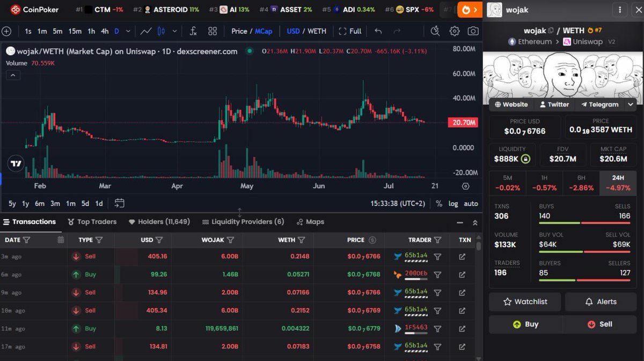Viewport: 644px width, 361px height.
Task: Open the timeframe dropdown arrow beside D
Action: pos(127,31)
